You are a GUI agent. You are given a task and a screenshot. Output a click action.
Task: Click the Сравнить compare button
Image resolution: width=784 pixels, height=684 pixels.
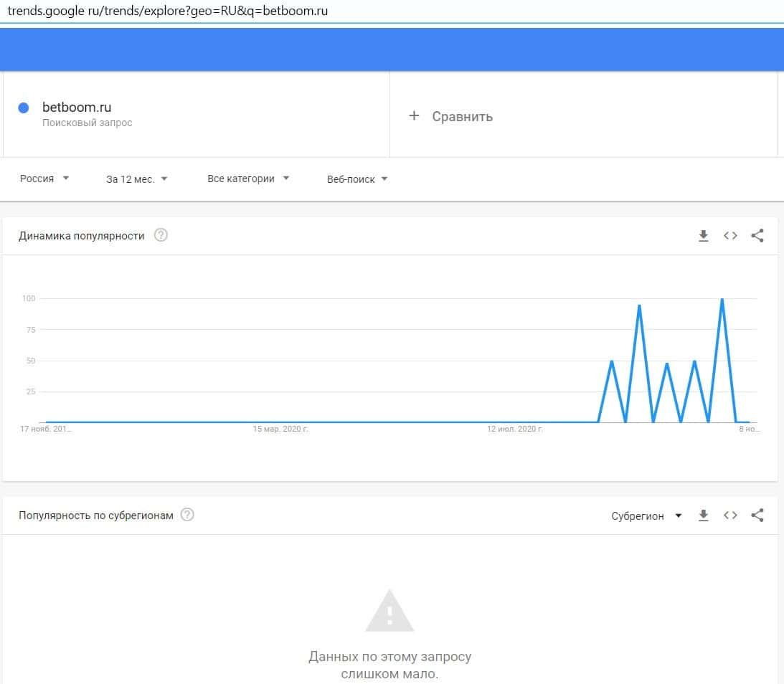coord(462,117)
